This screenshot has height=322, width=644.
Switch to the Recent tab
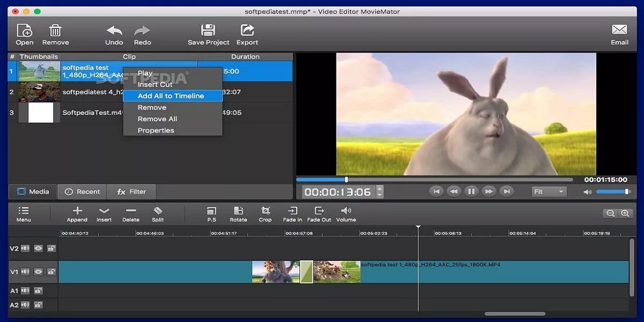coord(82,192)
